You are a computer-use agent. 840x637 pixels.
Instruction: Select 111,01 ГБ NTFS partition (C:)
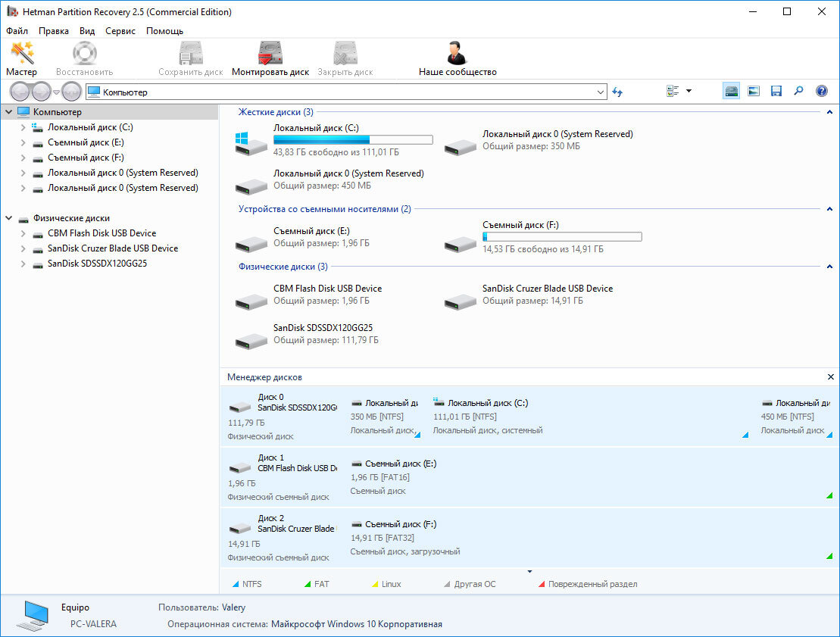pyautogui.click(x=590, y=417)
